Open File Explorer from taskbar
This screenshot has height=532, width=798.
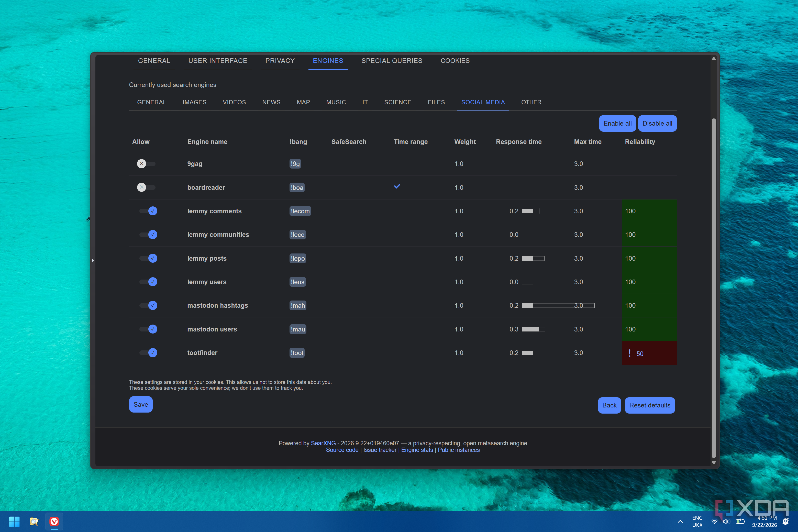tap(34, 522)
